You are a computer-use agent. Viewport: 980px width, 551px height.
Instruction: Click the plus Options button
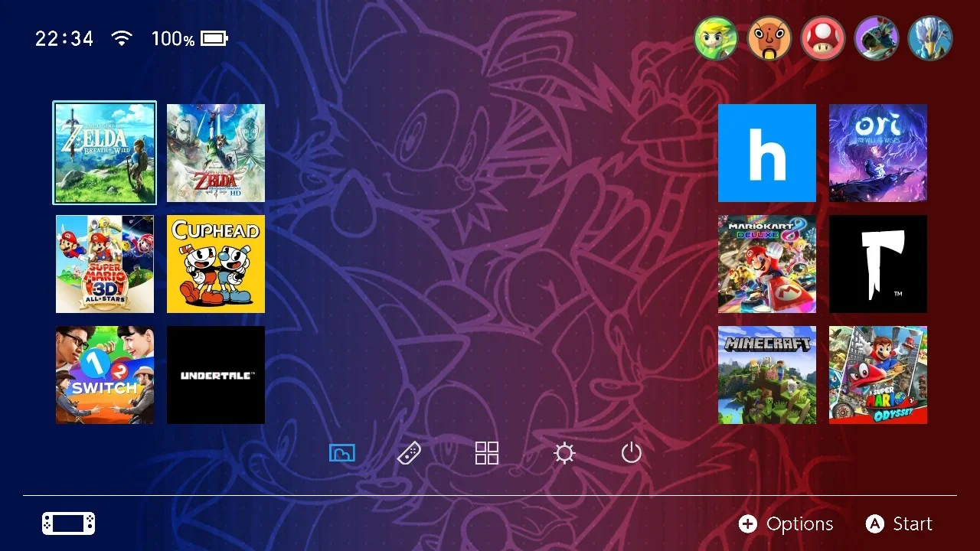[x=786, y=523]
